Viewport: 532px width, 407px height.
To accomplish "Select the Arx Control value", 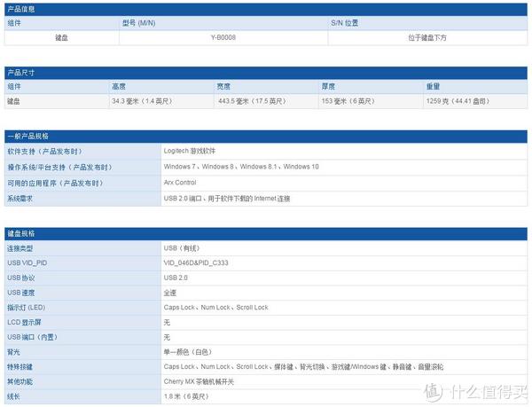I will tap(180, 183).
